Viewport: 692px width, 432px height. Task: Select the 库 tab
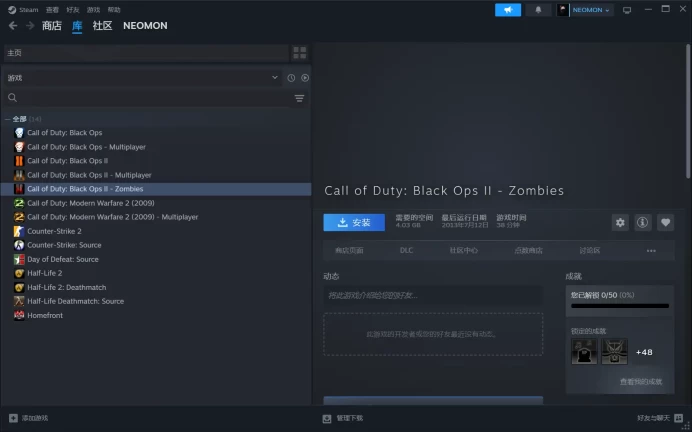point(77,26)
